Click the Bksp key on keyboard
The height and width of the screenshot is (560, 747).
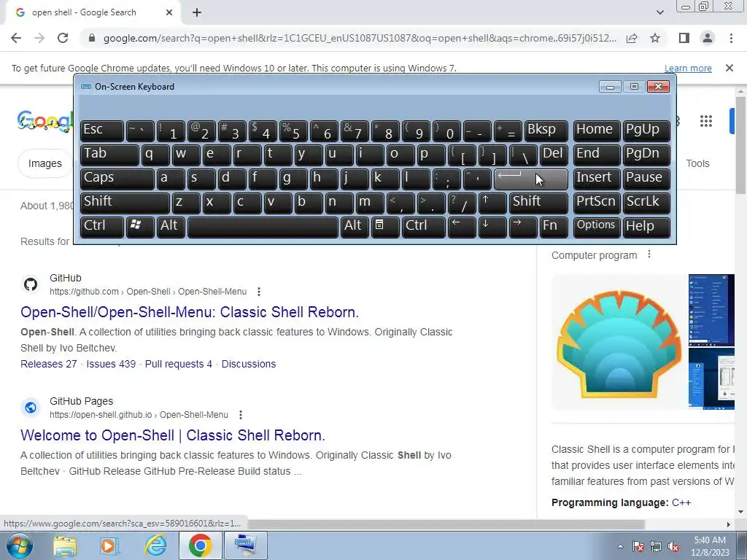(546, 130)
